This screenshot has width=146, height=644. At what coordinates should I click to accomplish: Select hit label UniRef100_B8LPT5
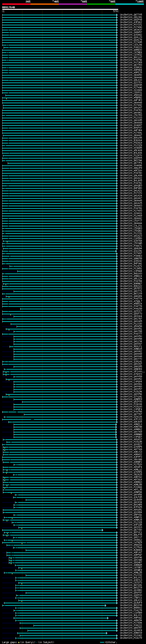click(131, 535)
